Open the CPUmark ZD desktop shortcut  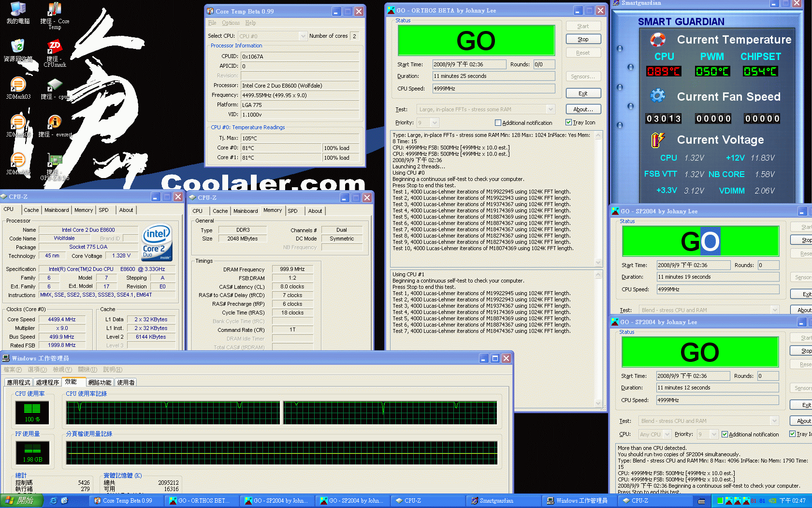[x=55, y=54]
